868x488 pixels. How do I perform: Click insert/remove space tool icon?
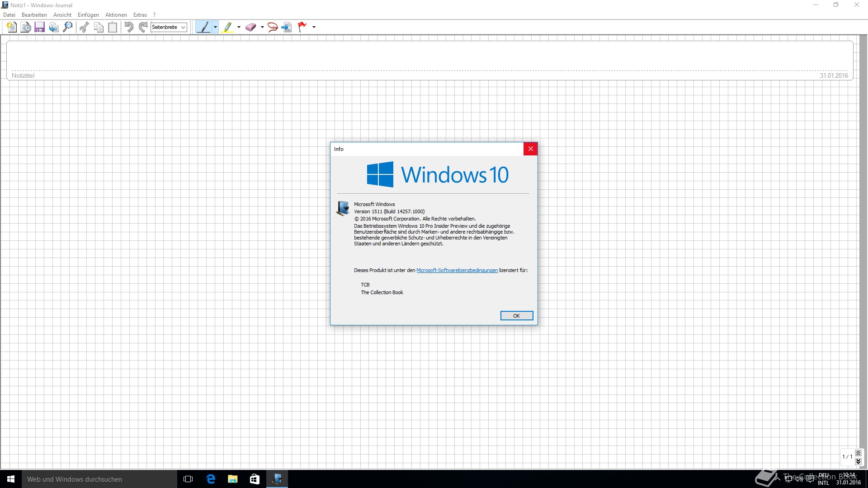(x=287, y=27)
